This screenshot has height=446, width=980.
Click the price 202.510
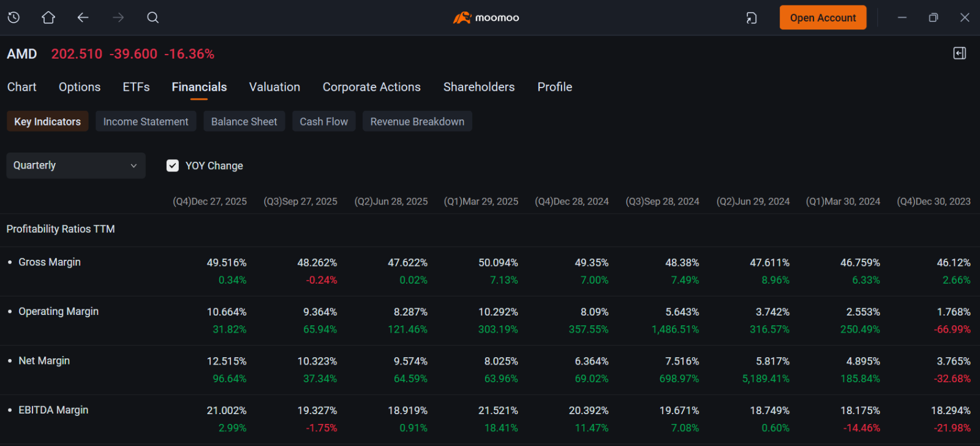(x=77, y=54)
